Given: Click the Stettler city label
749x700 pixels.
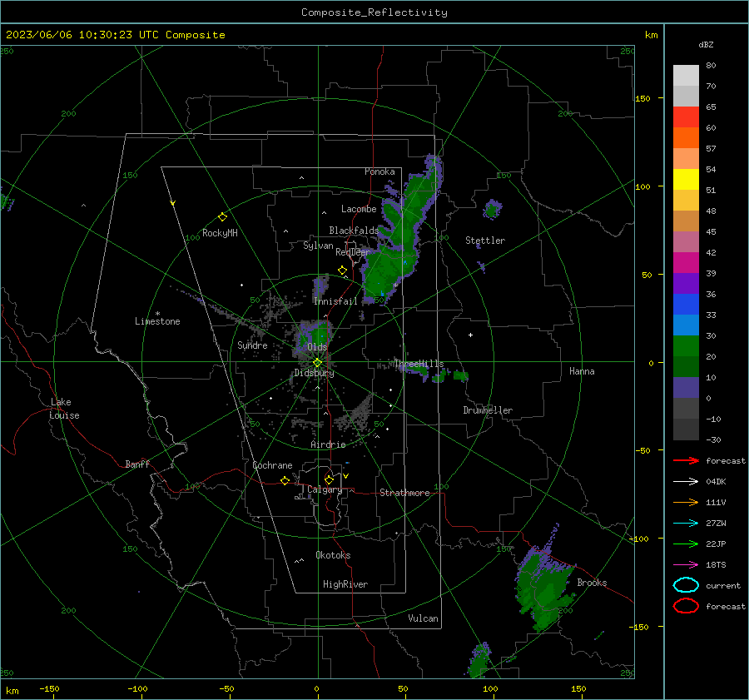Looking at the screenshot, I should tap(485, 241).
